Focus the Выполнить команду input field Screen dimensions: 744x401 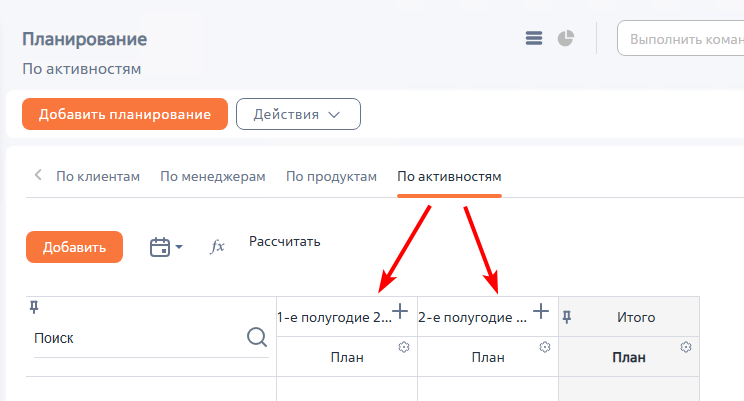(x=680, y=38)
